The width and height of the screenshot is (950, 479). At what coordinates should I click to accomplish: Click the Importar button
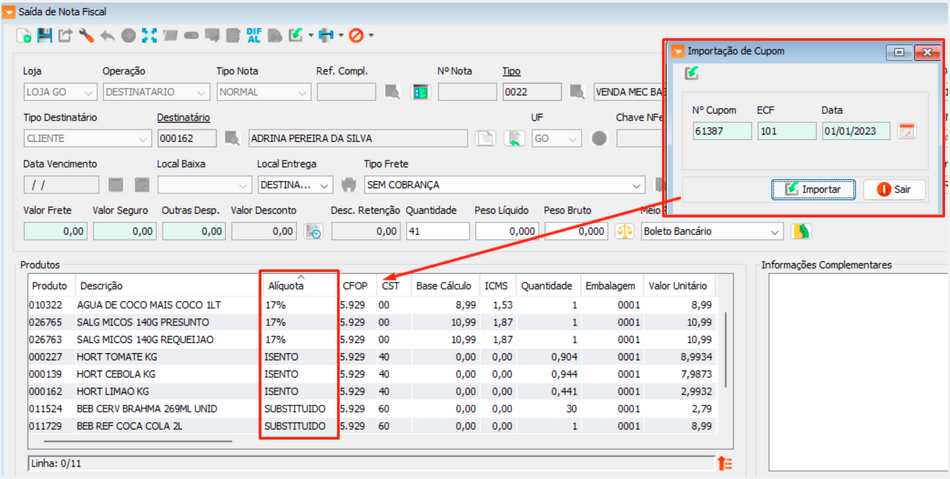pyautogui.click(x=813, y=190)
